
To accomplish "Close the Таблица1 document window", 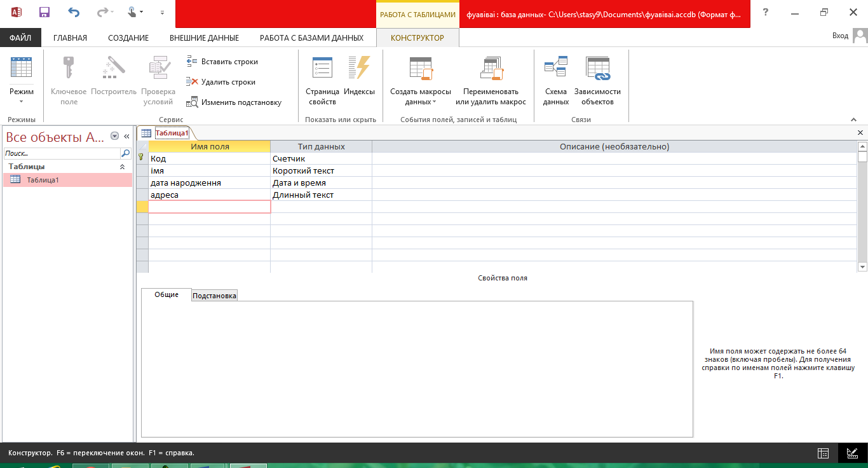I will (860, 132).
